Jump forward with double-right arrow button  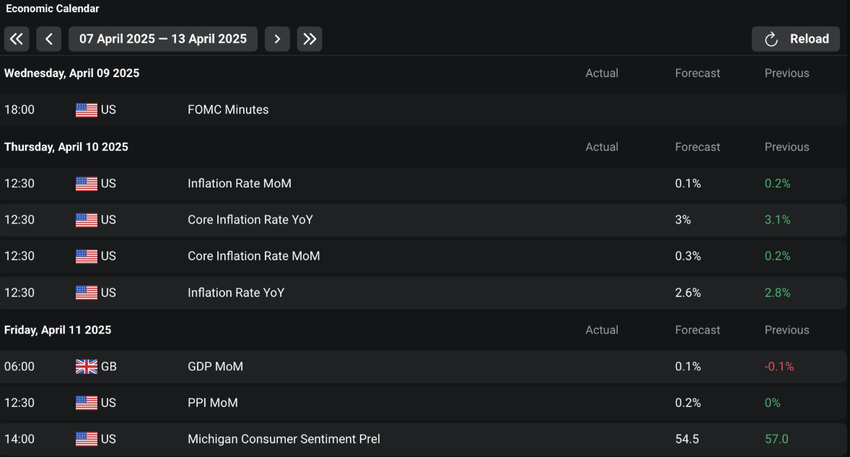[x=310, y=39]
